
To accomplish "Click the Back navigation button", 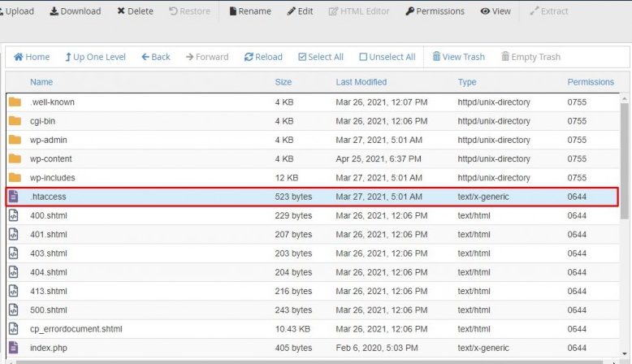I will coord(156,57).
